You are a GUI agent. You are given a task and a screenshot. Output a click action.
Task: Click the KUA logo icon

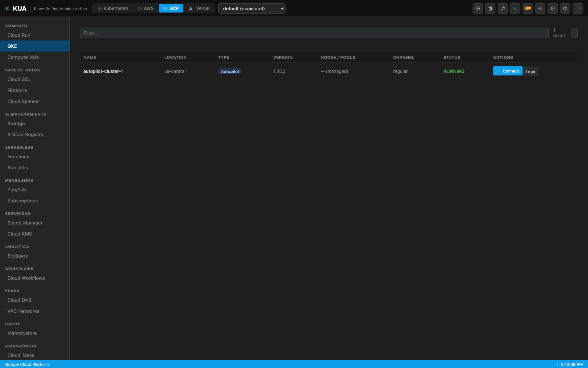[x=7, y=8]
